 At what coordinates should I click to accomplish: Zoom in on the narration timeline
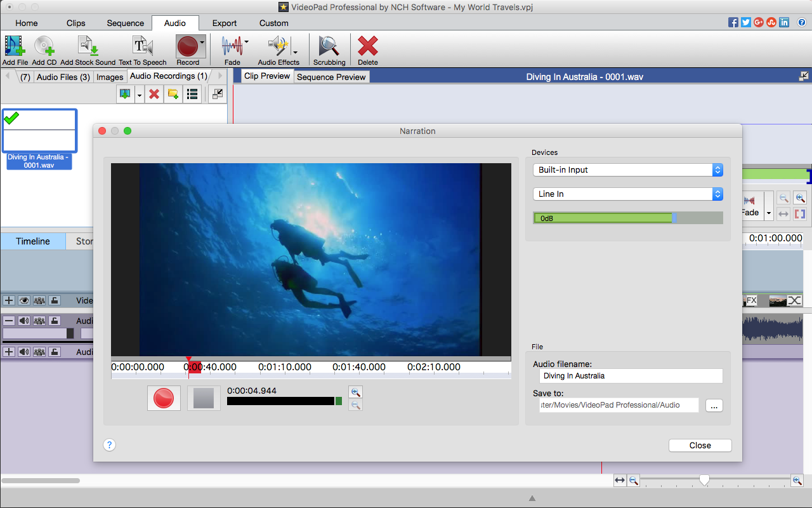tap(356, 392)
